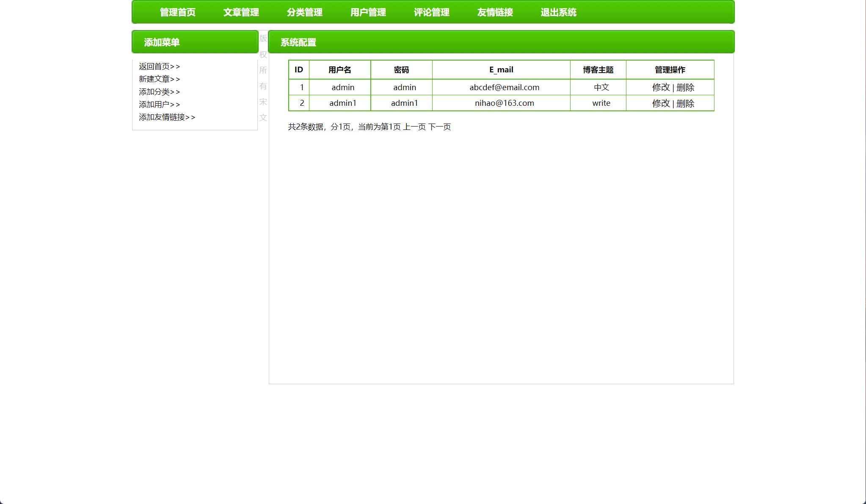866x504 pixels.
Task: Select 用户管理 in top menu
Action: click(x=368, y=12)
